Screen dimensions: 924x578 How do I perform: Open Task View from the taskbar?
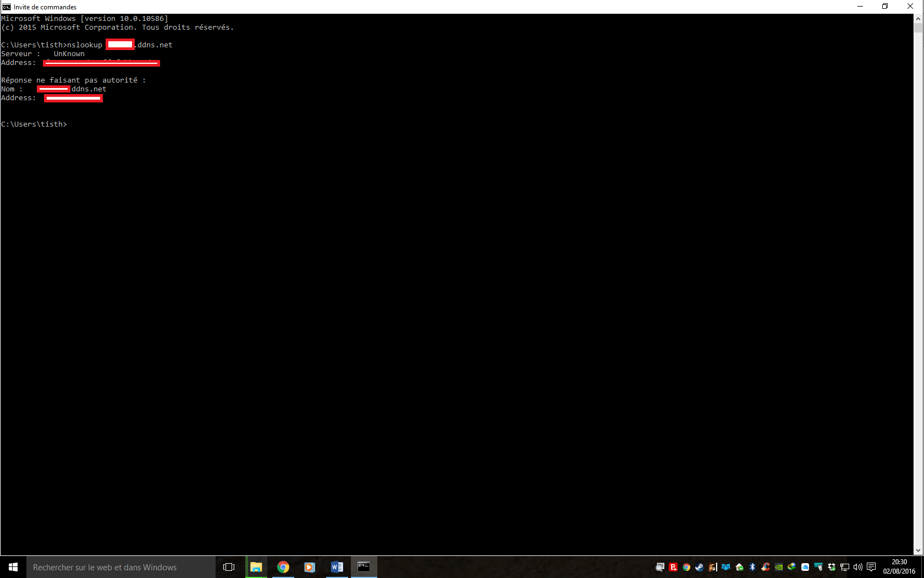point(229,567)
